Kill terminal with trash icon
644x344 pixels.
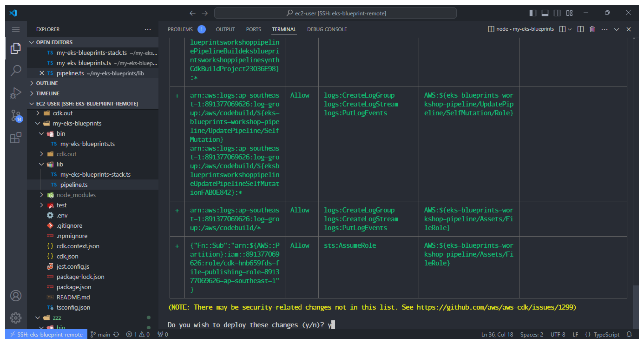[592, 29]
